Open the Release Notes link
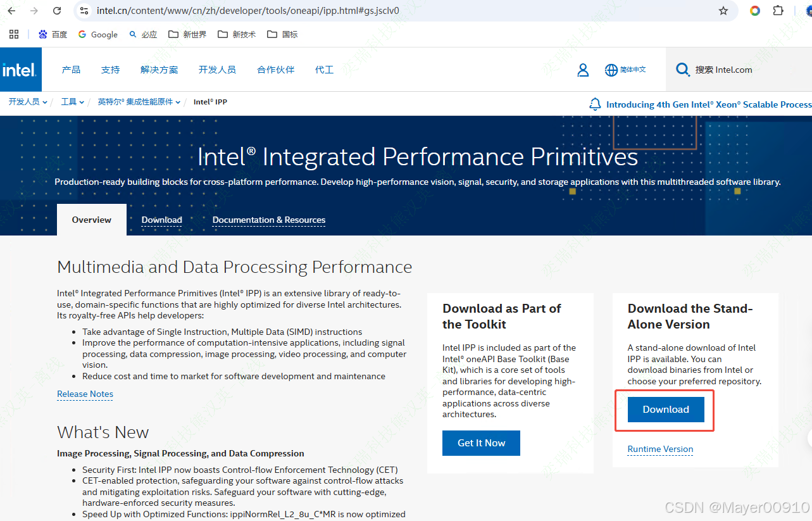This screenshot has height=521, width=812. (x=85, y=394)
